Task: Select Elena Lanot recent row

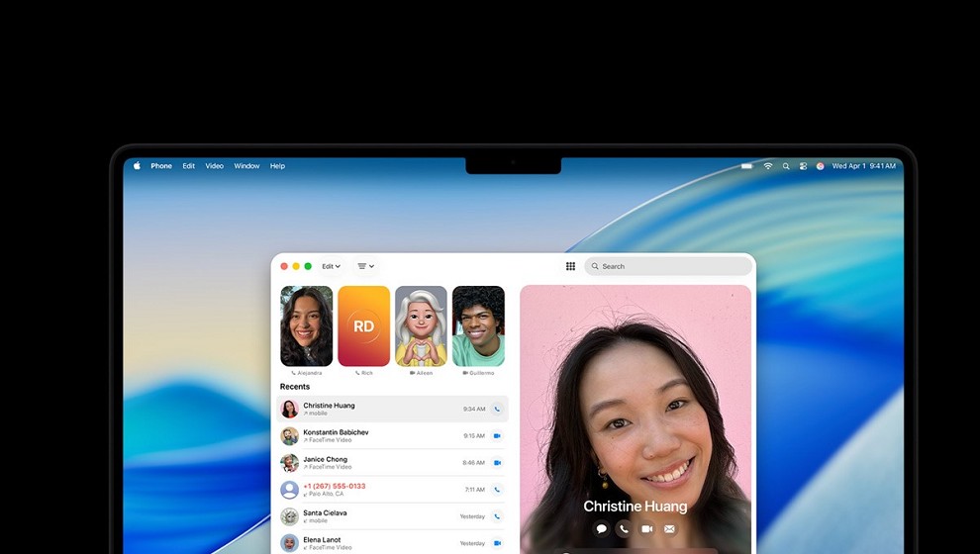Action: tap(393, 543)
